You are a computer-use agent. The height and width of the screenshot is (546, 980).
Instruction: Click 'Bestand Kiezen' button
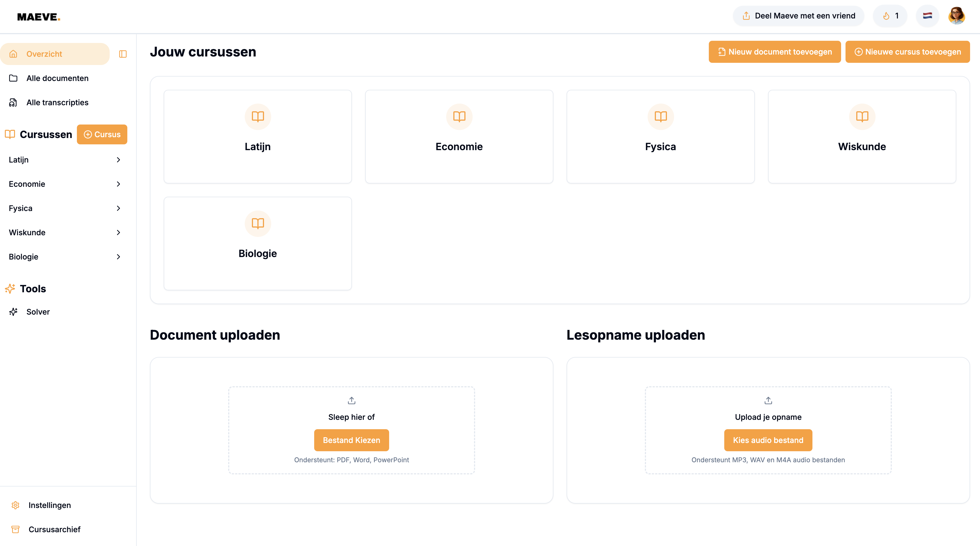pos(352,440)
